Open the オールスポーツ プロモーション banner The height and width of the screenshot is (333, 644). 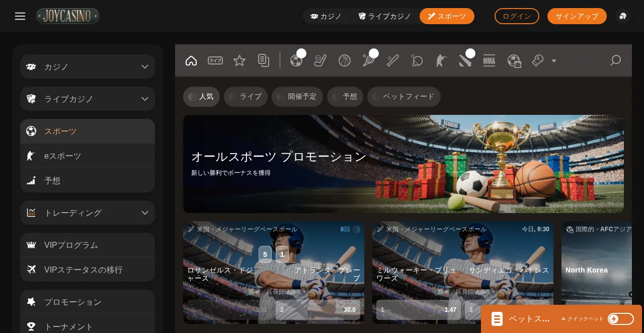pos(404,164)
